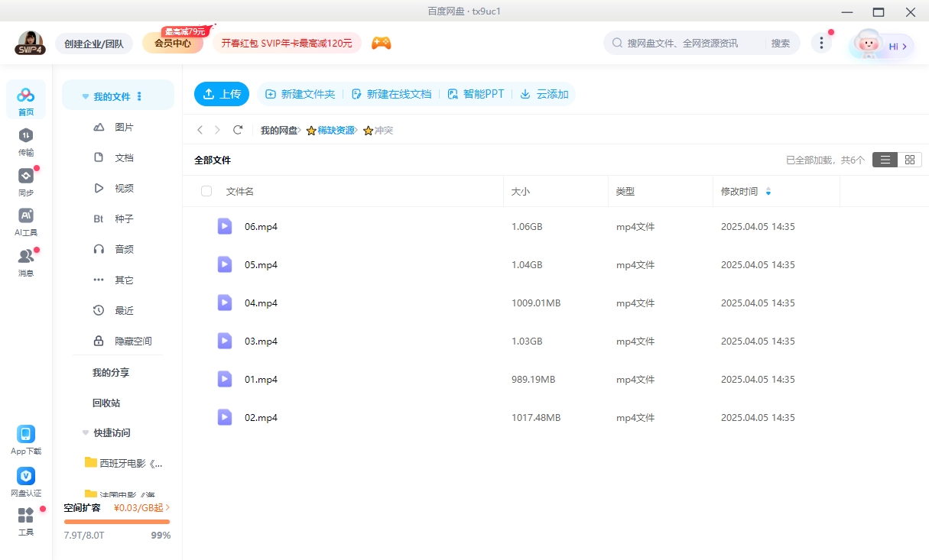Click the game controller icon in top bar

(x=381, y=43)
